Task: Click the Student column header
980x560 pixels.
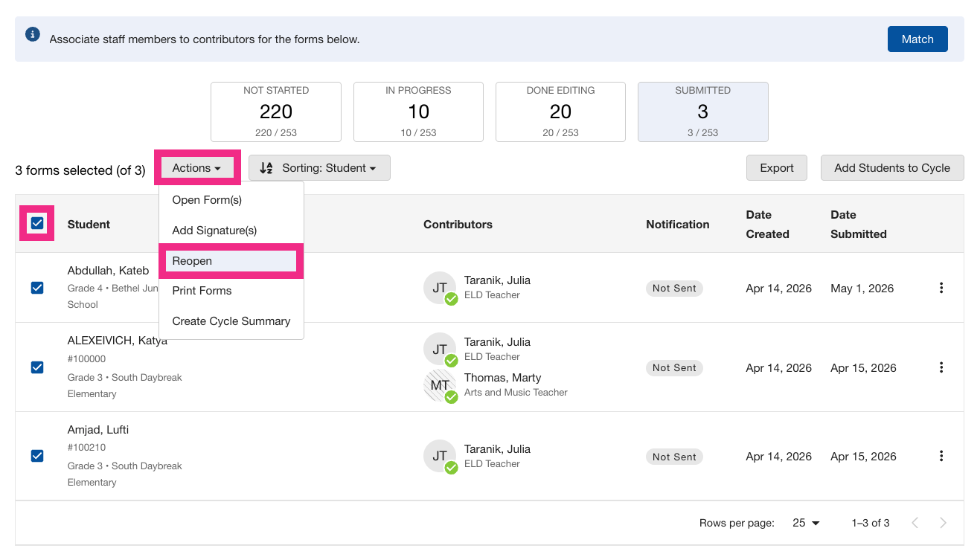Action: pos(89,225)
